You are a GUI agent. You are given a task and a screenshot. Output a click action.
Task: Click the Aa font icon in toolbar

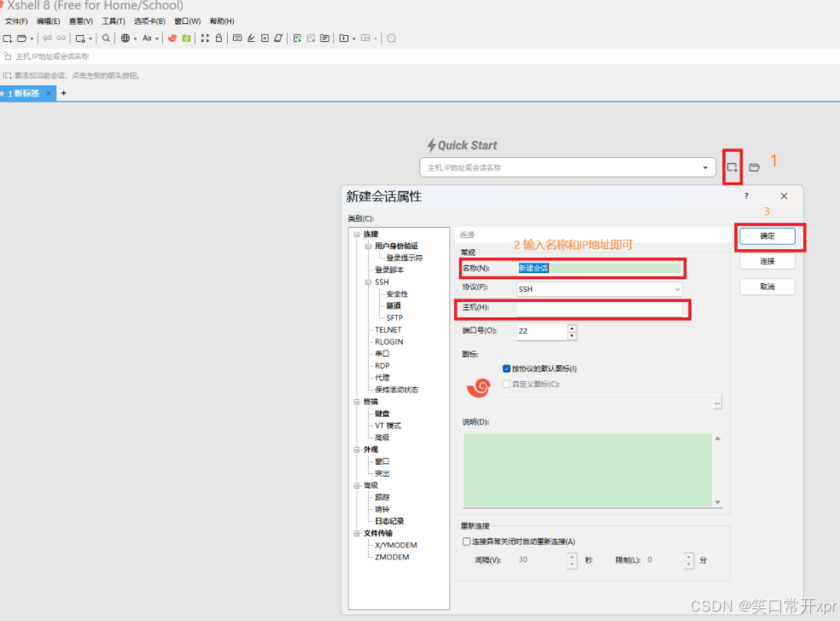pos(148,38)
